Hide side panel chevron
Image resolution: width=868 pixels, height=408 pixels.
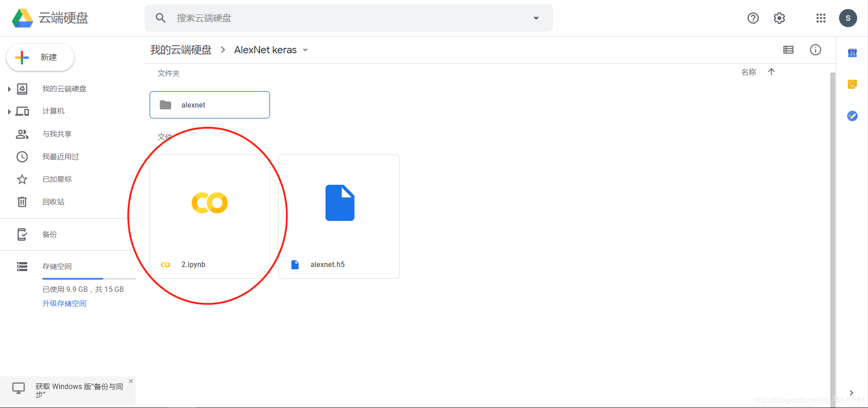point(851,393)
